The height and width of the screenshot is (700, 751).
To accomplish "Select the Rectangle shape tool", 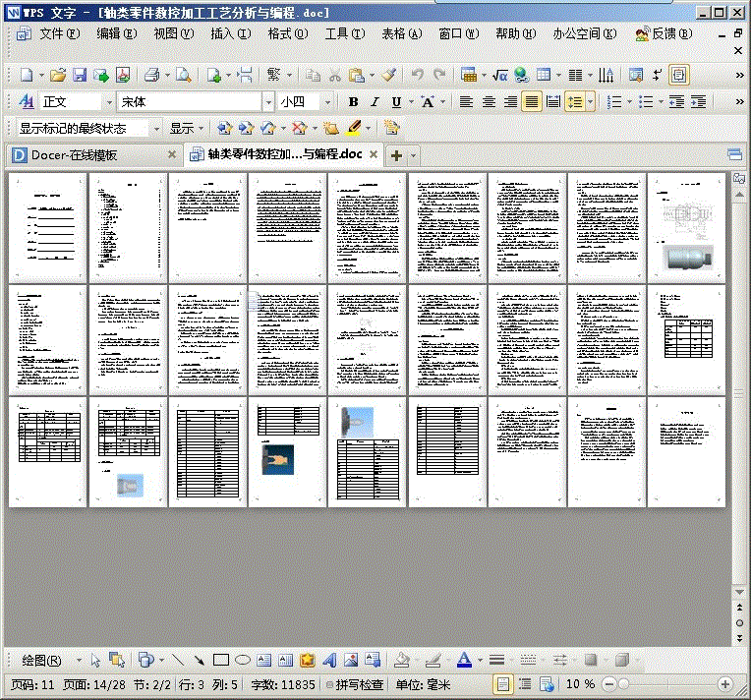I will pyautogui.click(x=221, y=661).
